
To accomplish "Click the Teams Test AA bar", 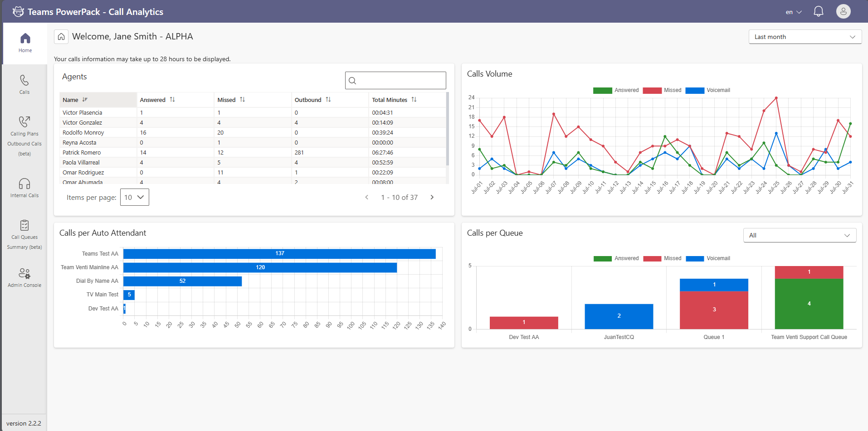I will (x=279, y=254).
